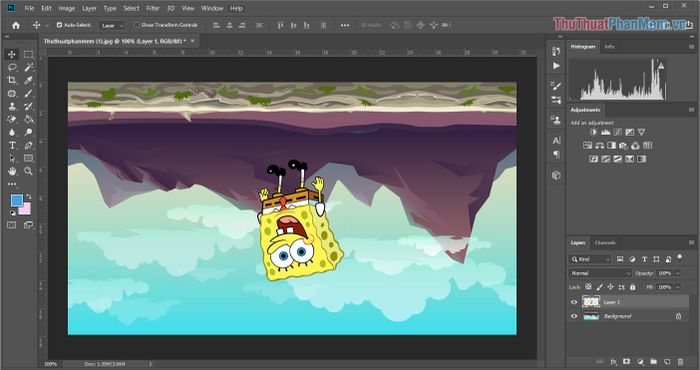The height and width of the screenshot is (370, 700).
Task: Open the File menu
Action: pos(29,8)
